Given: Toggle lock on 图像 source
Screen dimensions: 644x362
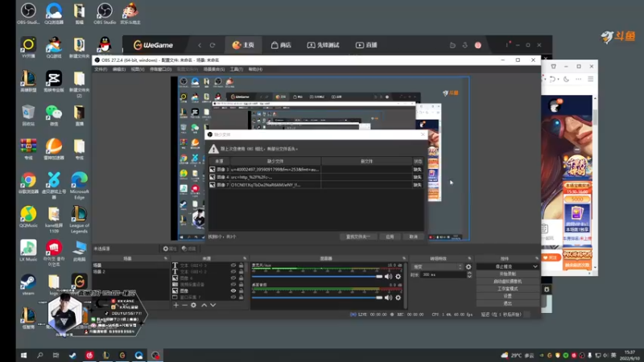Looking at the screenshot, I should [241, 291].
